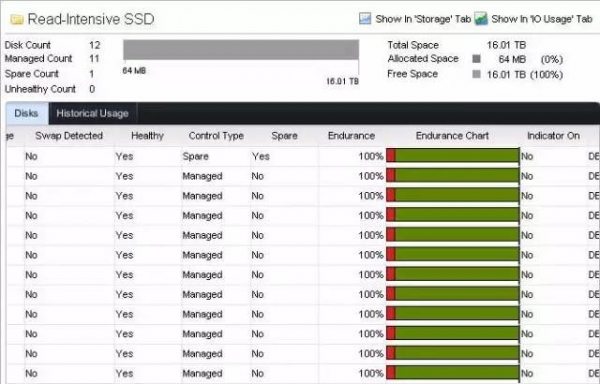Click the Free Space light gray legend square
The image size is (600, 384).
(476, 74)
